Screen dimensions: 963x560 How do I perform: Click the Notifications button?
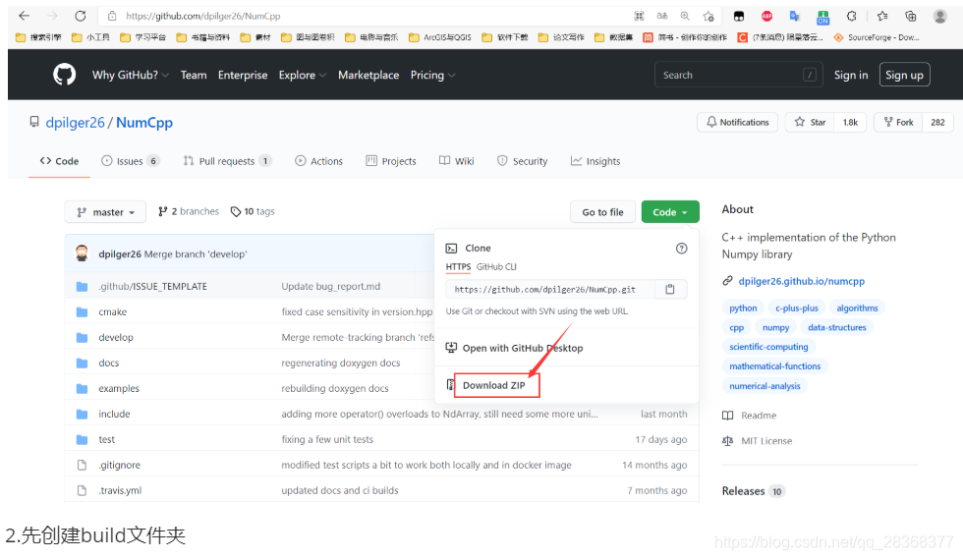point(737,122)
